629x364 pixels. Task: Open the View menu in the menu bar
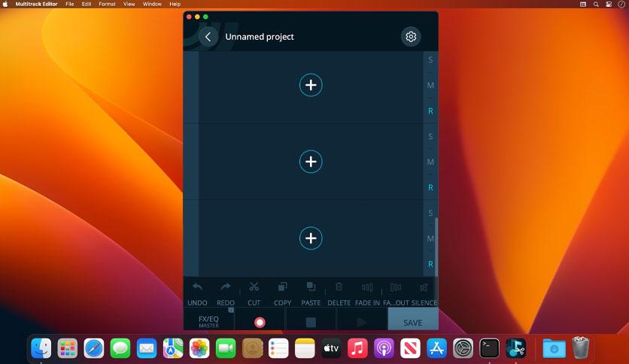tap(129, 4)
